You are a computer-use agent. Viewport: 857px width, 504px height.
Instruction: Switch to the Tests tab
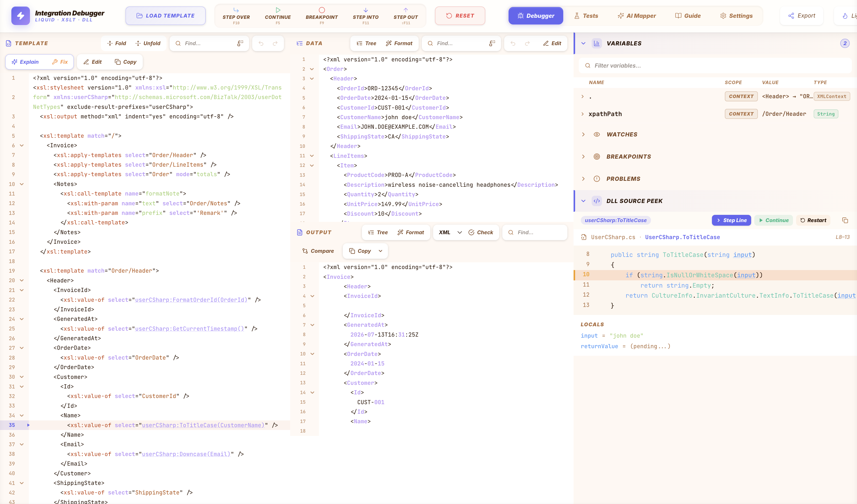click(586, 16)
